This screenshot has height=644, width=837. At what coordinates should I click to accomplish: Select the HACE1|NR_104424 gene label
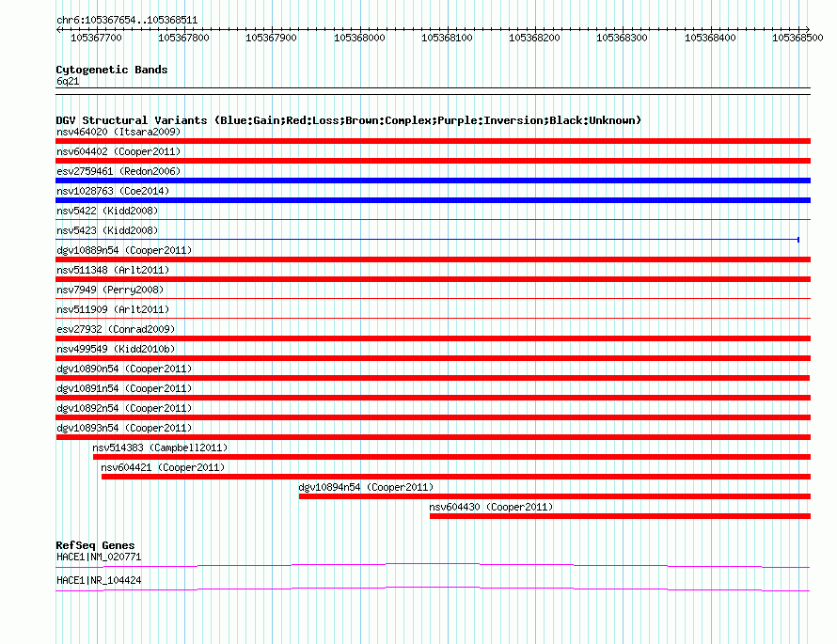[x=99, y=580]
